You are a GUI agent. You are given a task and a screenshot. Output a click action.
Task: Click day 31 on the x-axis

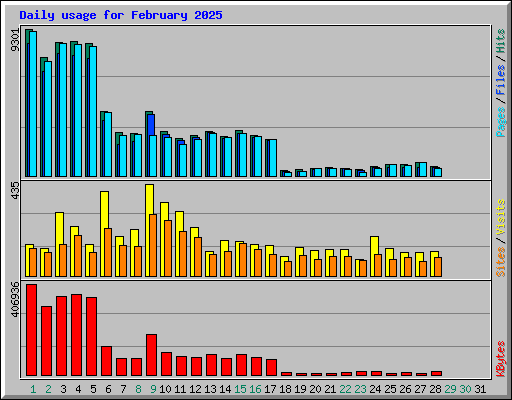pos(480,389)
